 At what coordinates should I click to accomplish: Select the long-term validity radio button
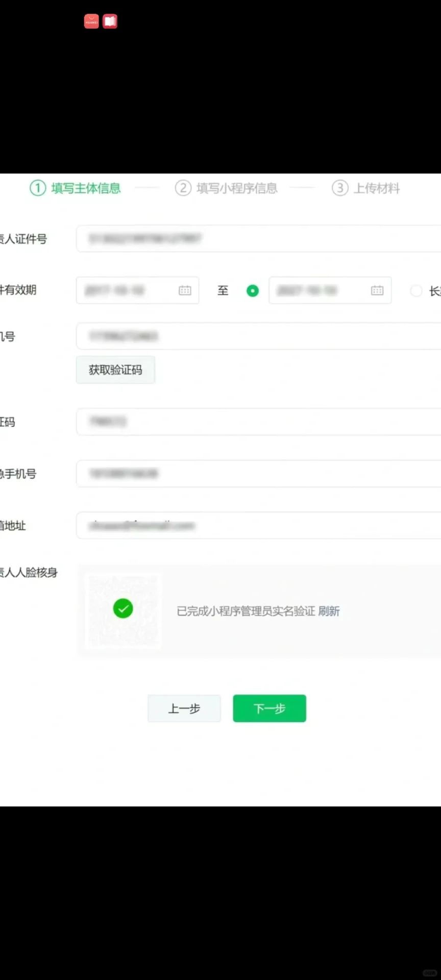click(416, 291)
